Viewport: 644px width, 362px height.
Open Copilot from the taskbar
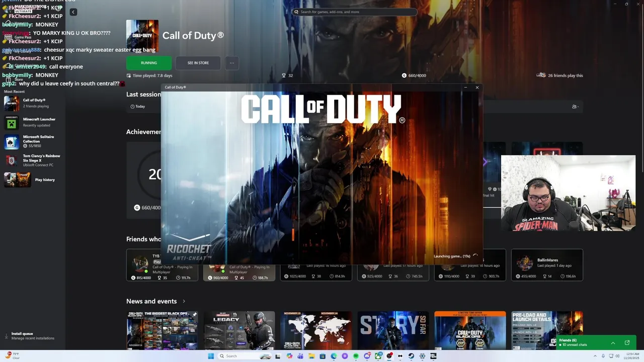click(x=289, y=356)
